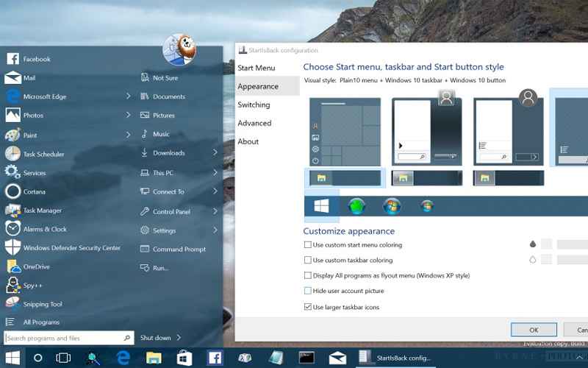The width and height of the screenshot is (588, 368).
Task: Launch Cortana from the Start menu
Action: 26,191
